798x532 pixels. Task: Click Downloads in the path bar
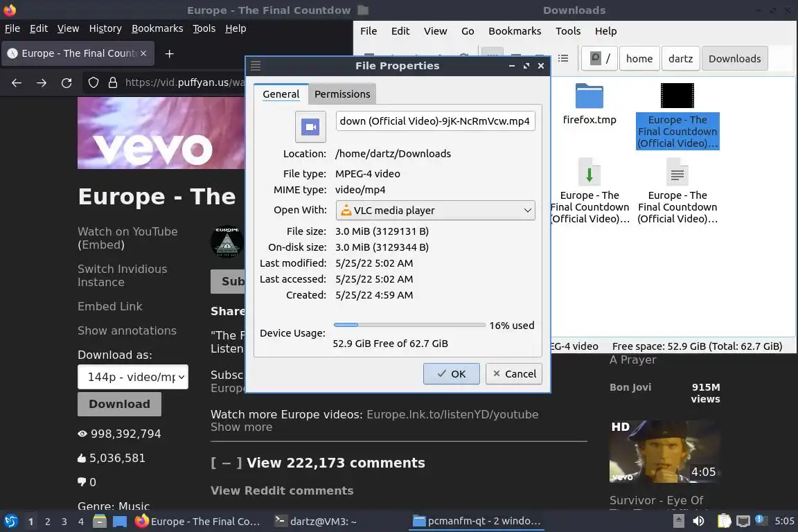(x=734, y=59)
